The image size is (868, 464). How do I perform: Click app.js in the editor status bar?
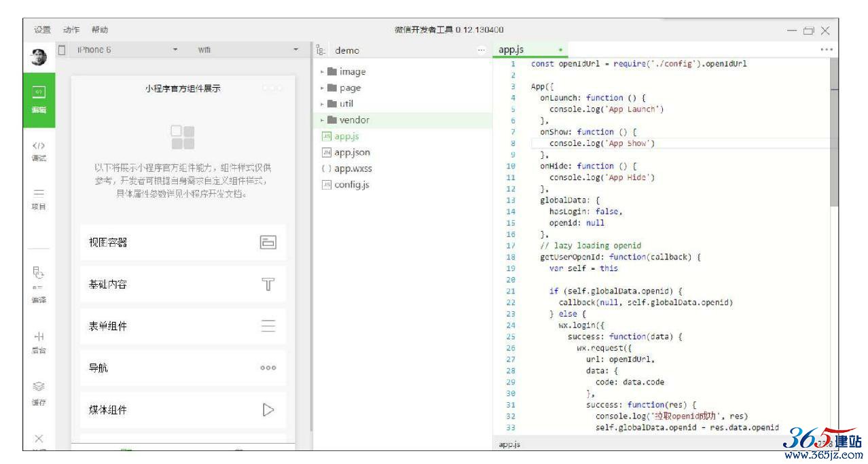click(x=509, y=444)
